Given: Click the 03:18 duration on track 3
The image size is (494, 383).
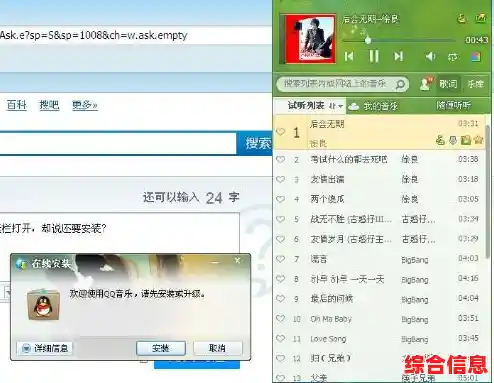Looking at the screenshot, I should (x=468, y=179).
